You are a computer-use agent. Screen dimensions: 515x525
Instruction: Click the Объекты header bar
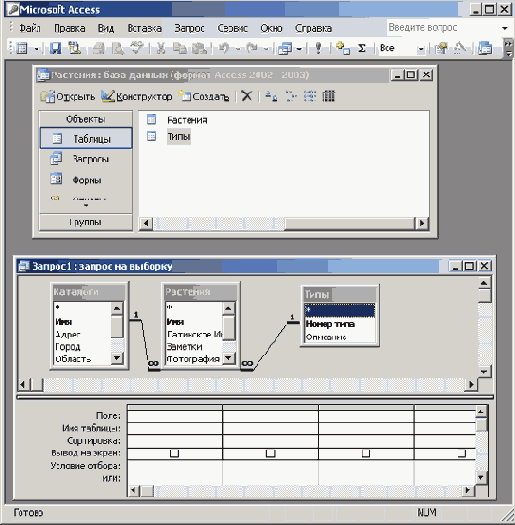pyautogui.click(x=86, y=119)
